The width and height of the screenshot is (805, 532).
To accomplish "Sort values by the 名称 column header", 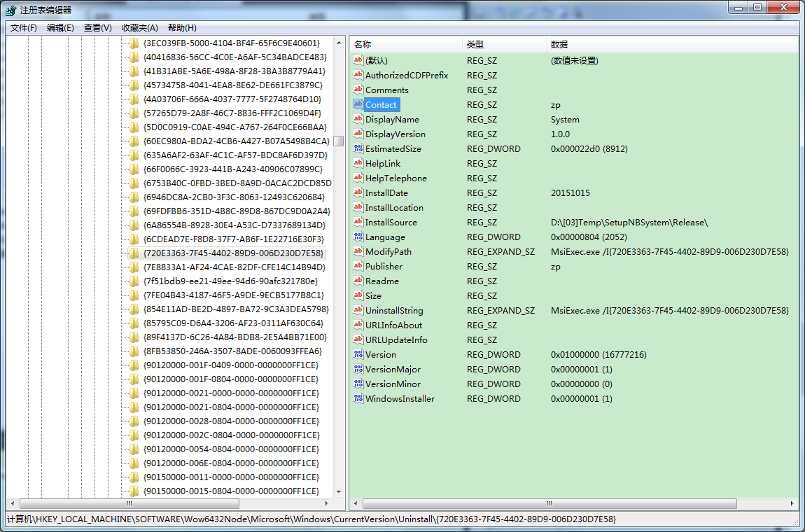I will click(406, 45).
